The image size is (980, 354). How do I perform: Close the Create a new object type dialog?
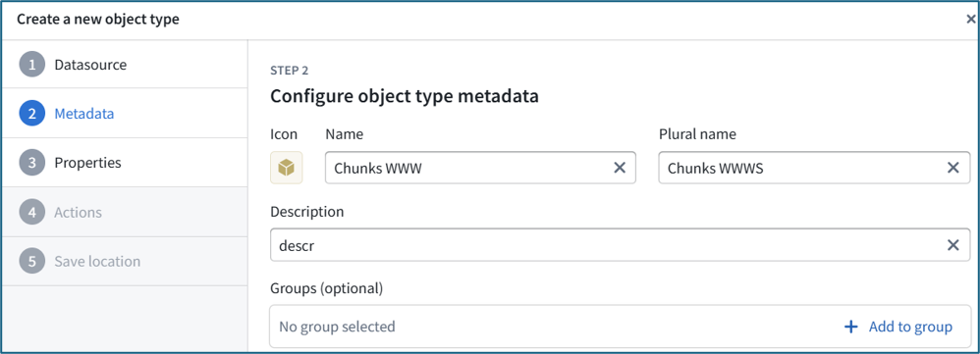tap(970, 20)
